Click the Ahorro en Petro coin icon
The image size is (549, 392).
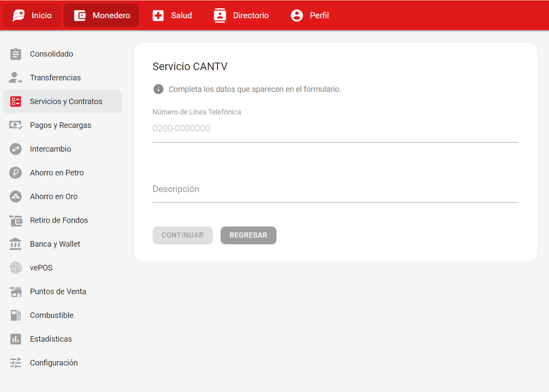pos(16,173)
